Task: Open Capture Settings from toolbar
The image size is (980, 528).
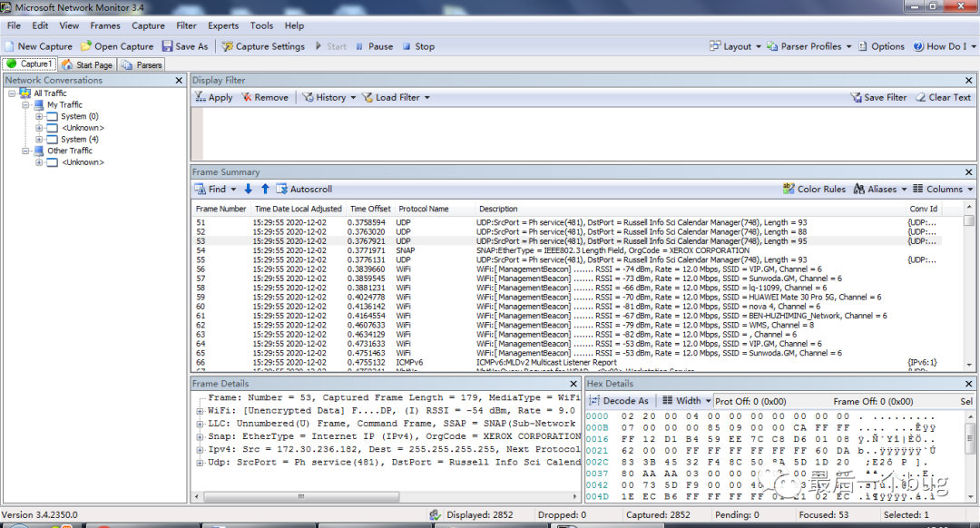Action: [263, 46]
